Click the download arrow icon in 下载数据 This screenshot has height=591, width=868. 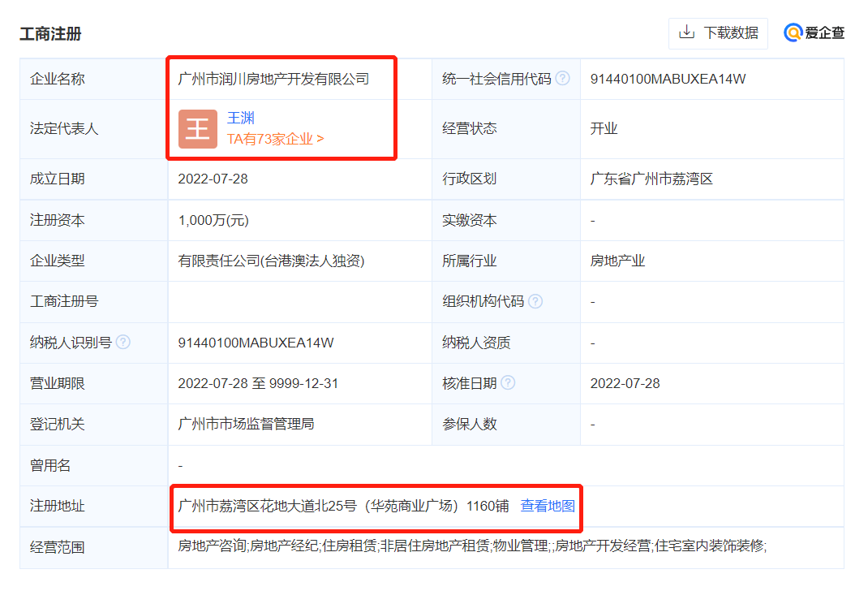686,33
